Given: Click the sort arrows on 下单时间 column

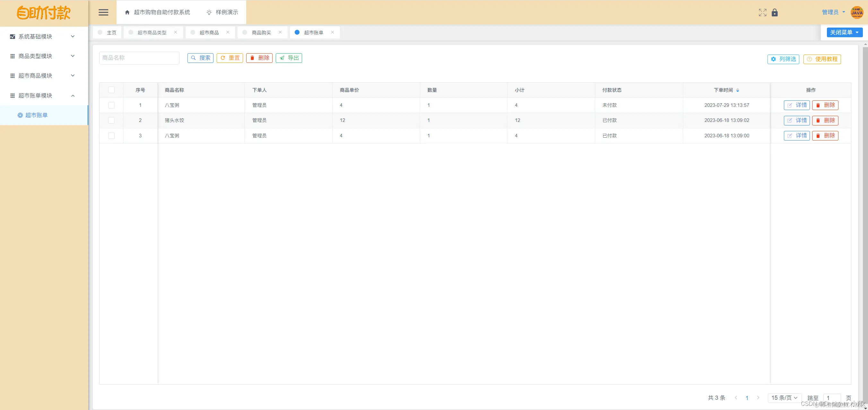Looking at the screenshot, I should point(738,90).
